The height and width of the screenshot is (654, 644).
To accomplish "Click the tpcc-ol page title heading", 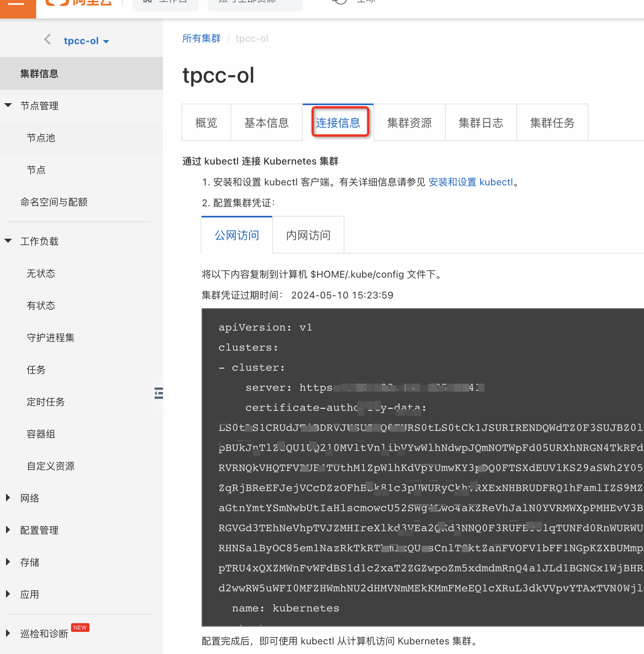I will coord(218,75).
